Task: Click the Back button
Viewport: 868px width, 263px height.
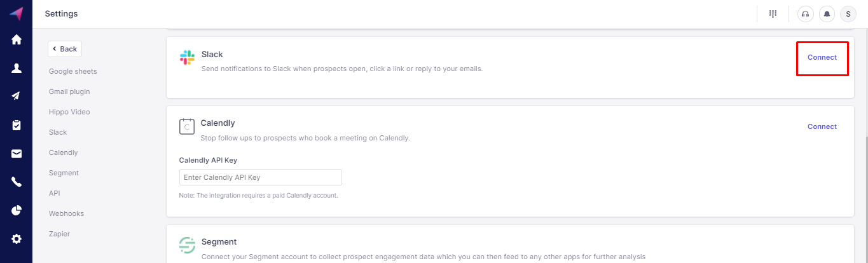Action: 65,49
